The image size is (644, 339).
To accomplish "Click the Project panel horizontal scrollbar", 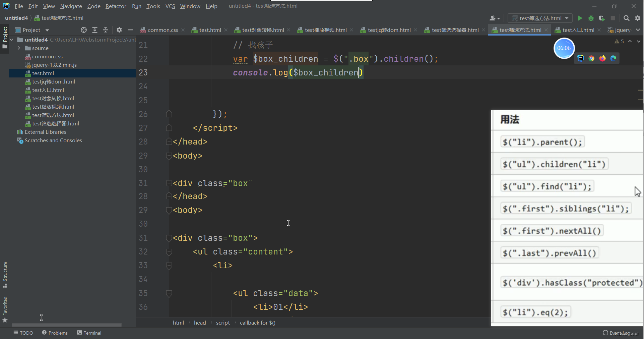I will (x=66, y=325).
